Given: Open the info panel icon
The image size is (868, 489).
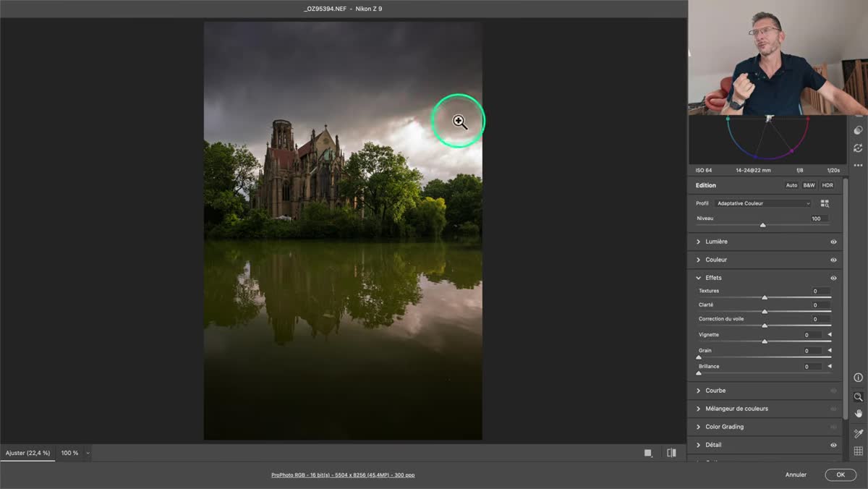Looking at the screenshot, I should (858, 378).
